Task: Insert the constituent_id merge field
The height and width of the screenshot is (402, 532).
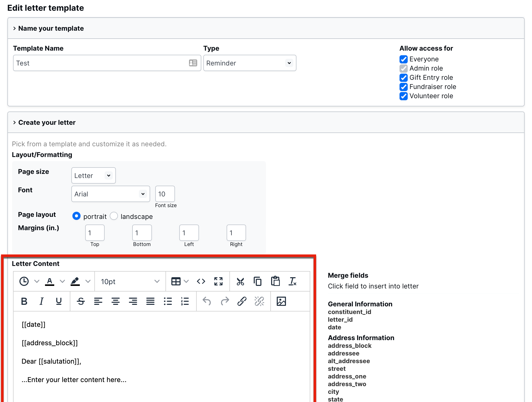Action: pyautogui.click(x=349, y=312)
